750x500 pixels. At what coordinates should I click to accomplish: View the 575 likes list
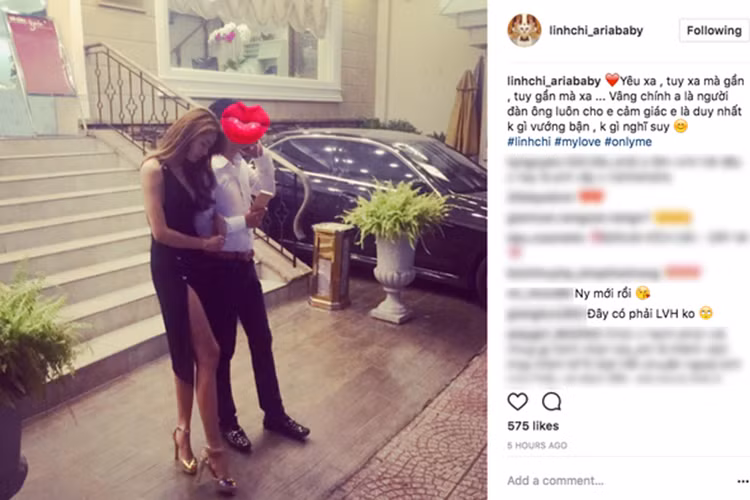click(x=533, y=426)
